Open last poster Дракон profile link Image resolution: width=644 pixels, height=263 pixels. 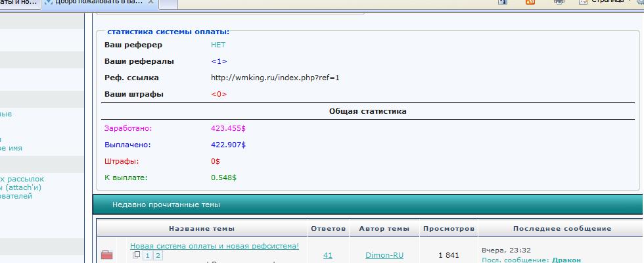coord(566,260)
